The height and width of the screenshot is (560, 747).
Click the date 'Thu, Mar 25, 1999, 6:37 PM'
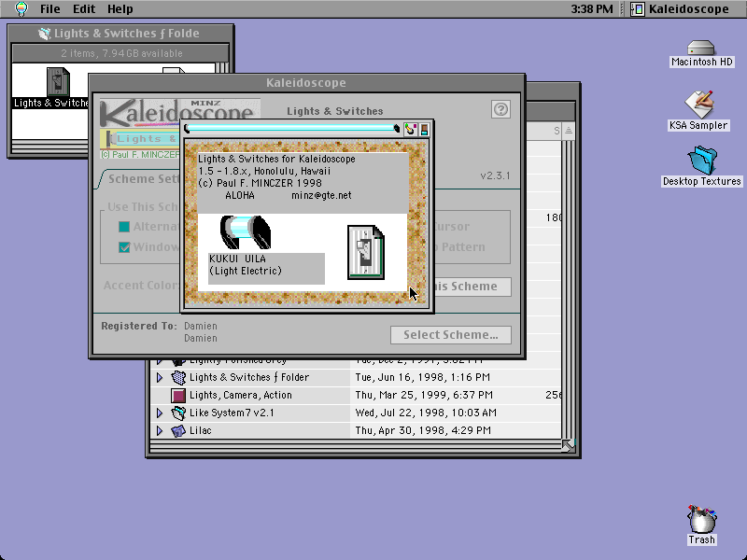tap(424, 395)
